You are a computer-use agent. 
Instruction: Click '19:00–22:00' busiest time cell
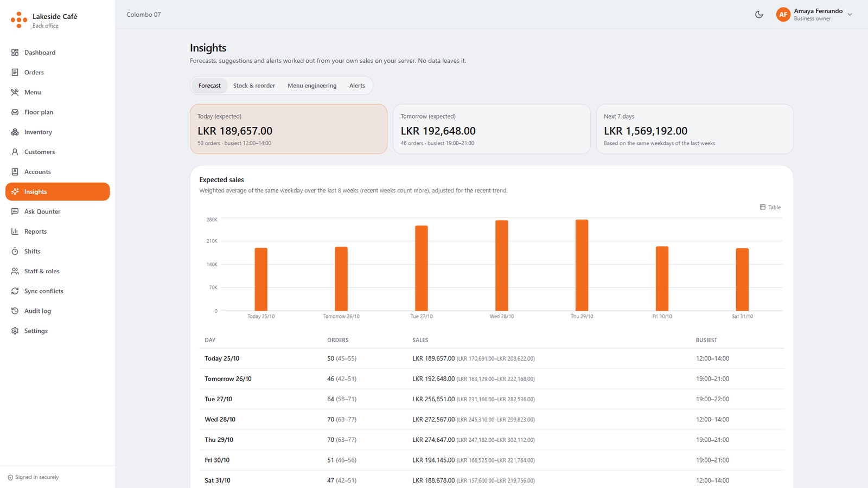click(713, 399)
